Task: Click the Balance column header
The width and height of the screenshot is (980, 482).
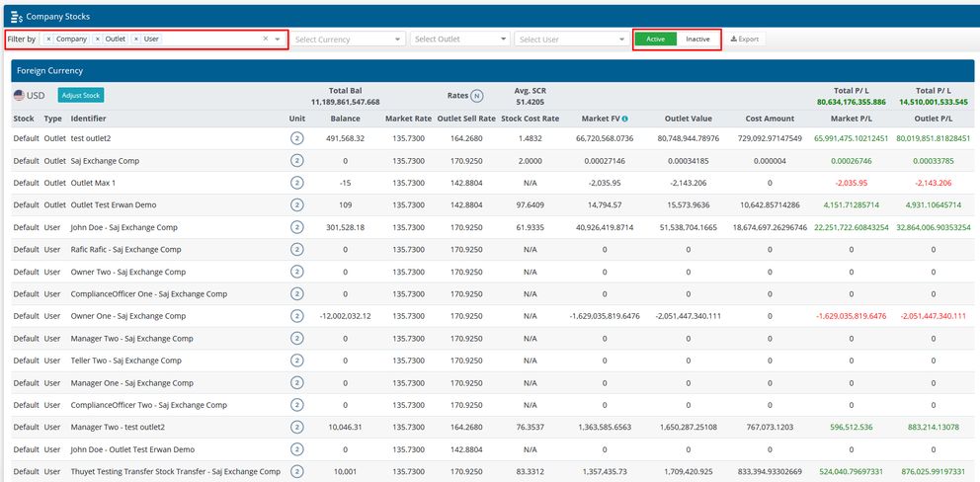Action: [345, 119]
